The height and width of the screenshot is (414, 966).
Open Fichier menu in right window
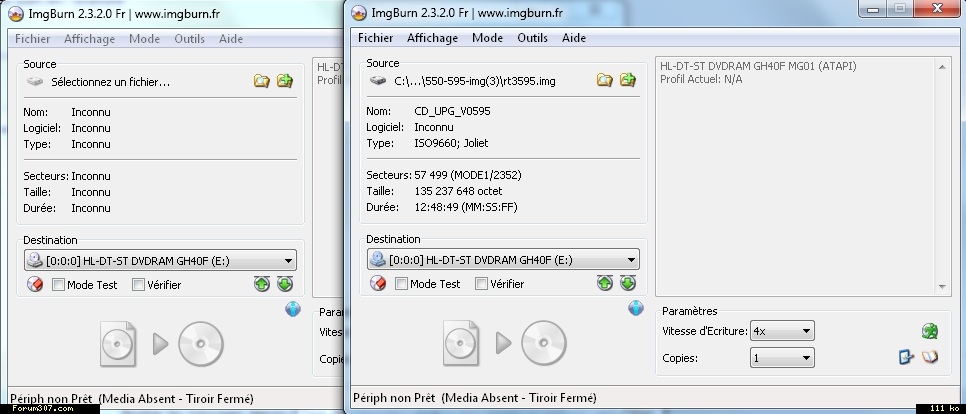tap(376, 38)
